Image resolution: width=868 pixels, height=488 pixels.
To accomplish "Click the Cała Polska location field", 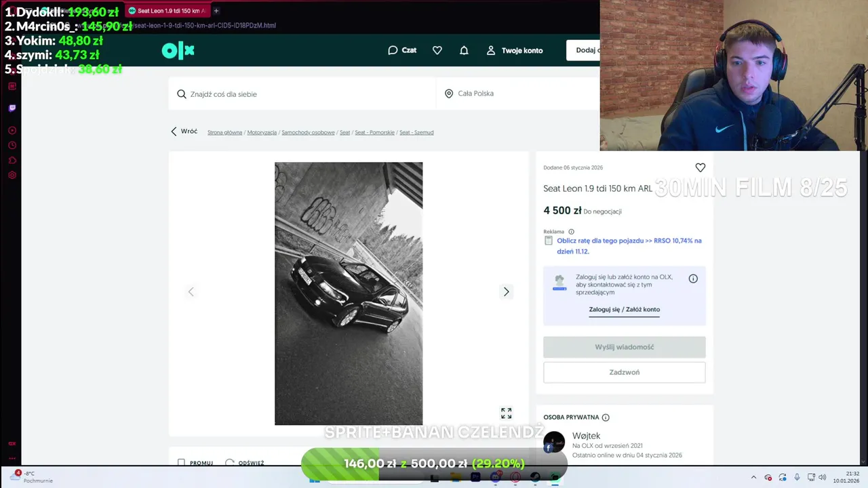I will point(517,94).
